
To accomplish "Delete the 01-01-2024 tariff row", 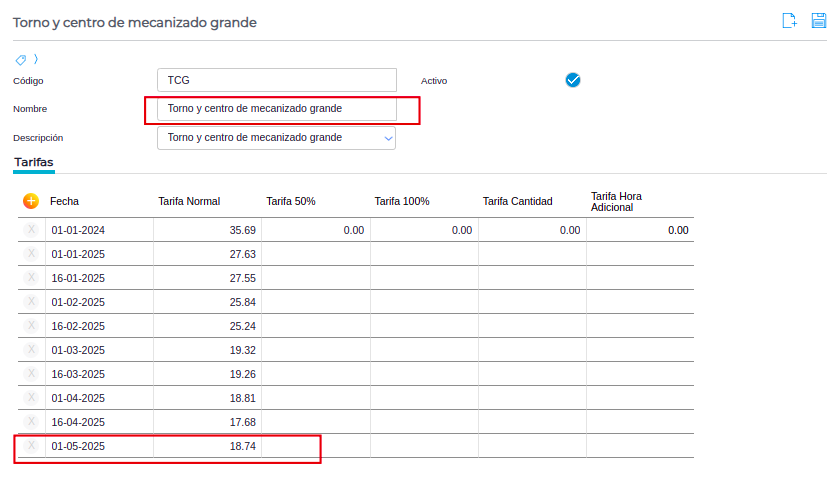I will click(31, 230).
